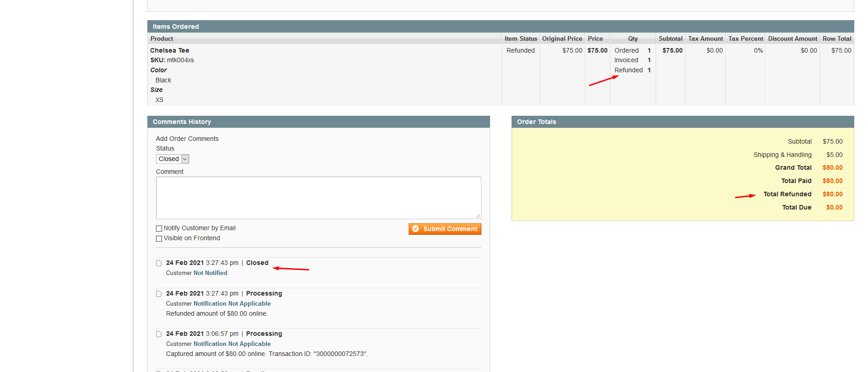Viewport: 868px width, 372px height.
Task: Click the Discount Amount column header
Action: [792, 39]
